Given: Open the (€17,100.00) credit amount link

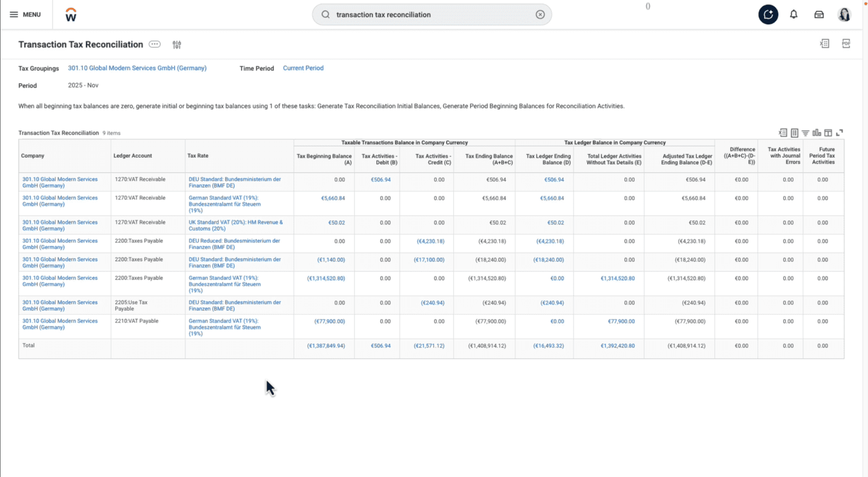Looking at the screenshot, I should pyautogui.click(x=429, y=260).
